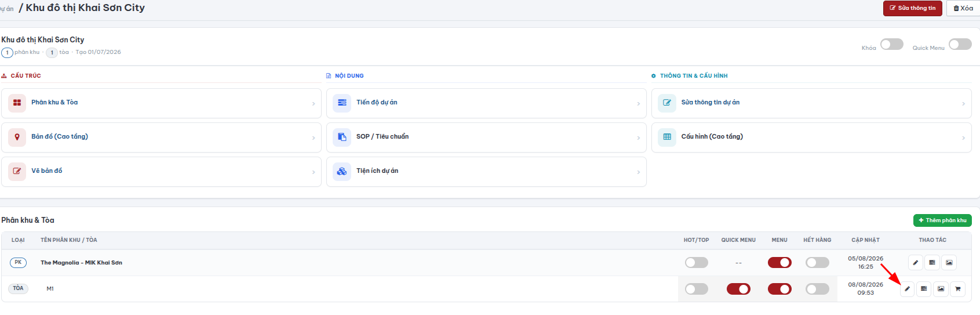The height and width of the screenshot is (315, 980).
Task: Toggle Hot/Top for The Magnolia row
Action: pyautogui.click(x=697, y=263)
